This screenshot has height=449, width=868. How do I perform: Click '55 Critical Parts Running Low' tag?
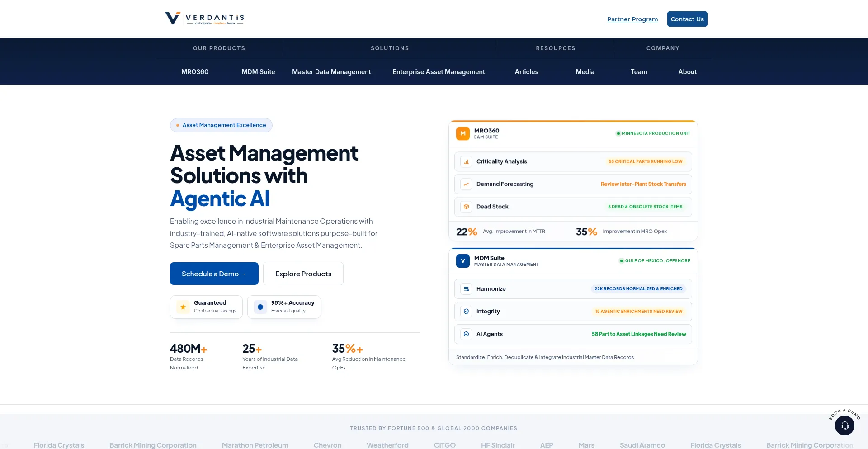(646, 161)
